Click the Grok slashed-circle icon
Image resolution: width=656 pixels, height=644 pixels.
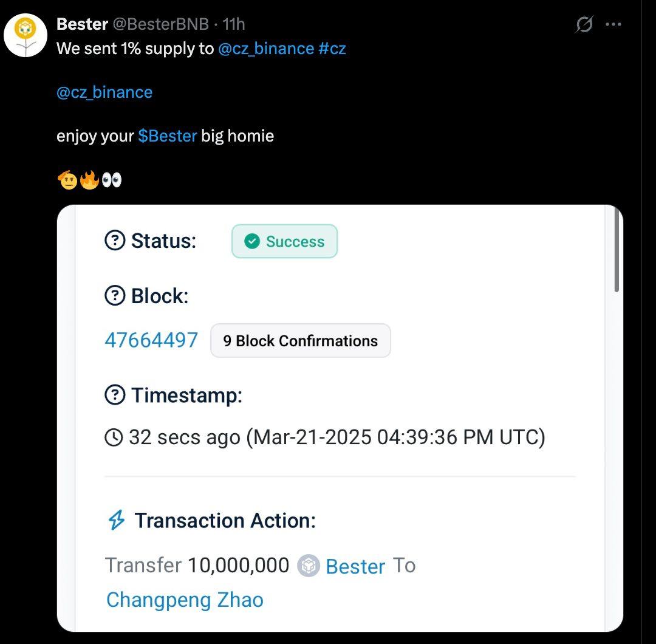coord(584,24)
